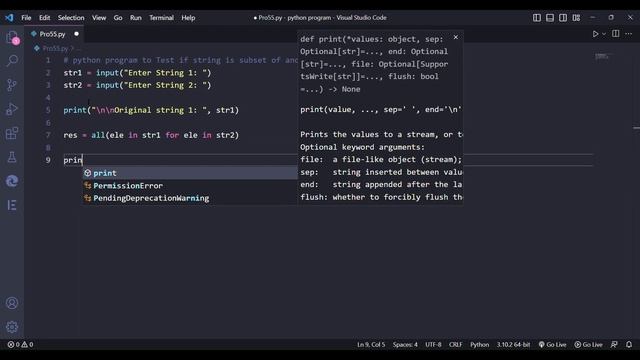640x360 pixels.
Task: Open the Run menu
Action: 136,18
